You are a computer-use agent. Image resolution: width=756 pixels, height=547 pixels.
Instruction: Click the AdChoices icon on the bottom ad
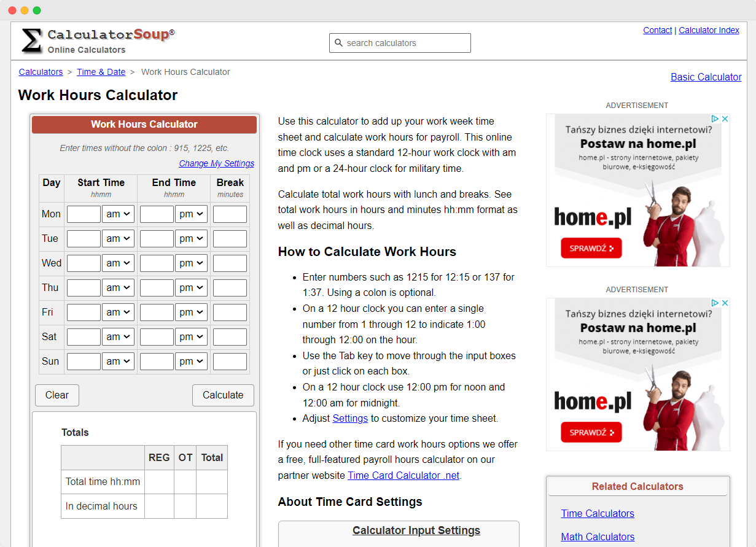715,303
